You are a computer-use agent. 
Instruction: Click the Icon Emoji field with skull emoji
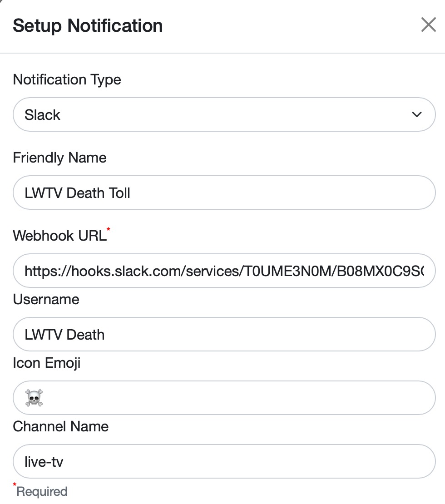tap(224, 398)
